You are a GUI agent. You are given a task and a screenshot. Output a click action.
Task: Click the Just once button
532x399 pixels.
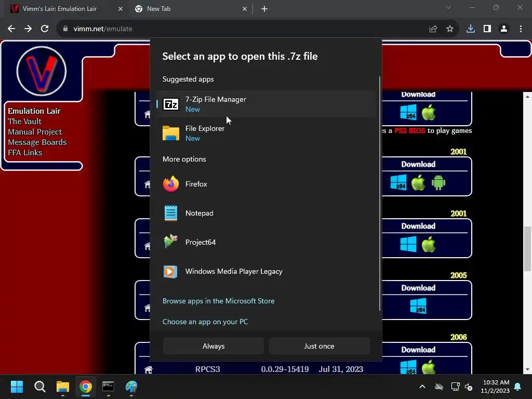(320, 346)
